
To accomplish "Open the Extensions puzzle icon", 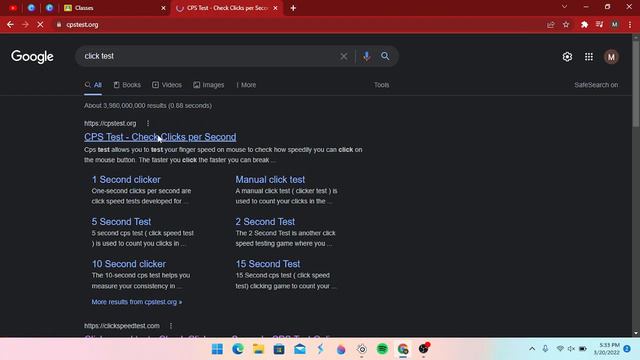I will [x=584, y=24].
